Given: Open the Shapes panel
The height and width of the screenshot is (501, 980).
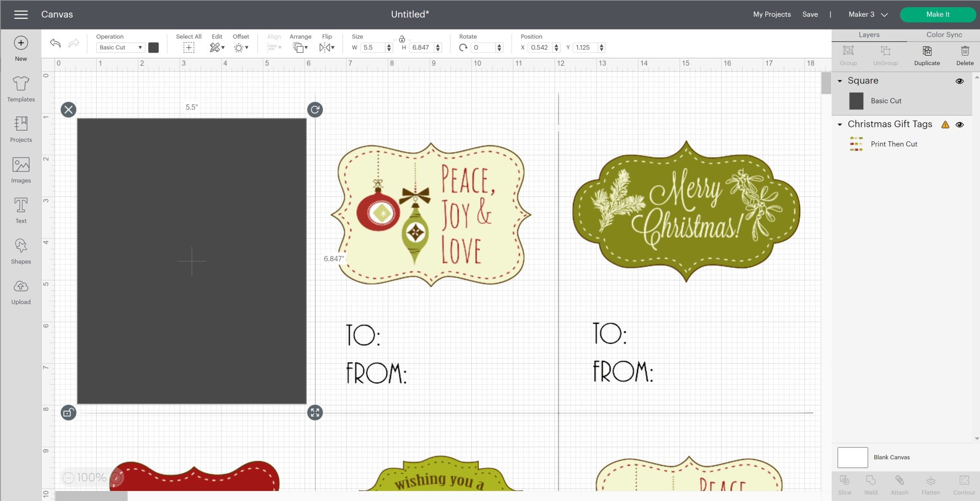Looking at the screenshot, I should pos(21,250).
